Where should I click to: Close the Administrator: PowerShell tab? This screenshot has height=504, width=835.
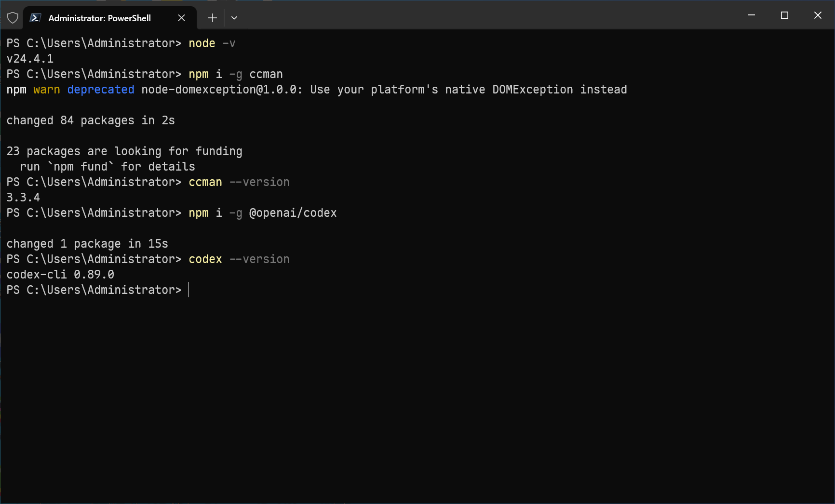pyautogui.click(x=181, y=18)
